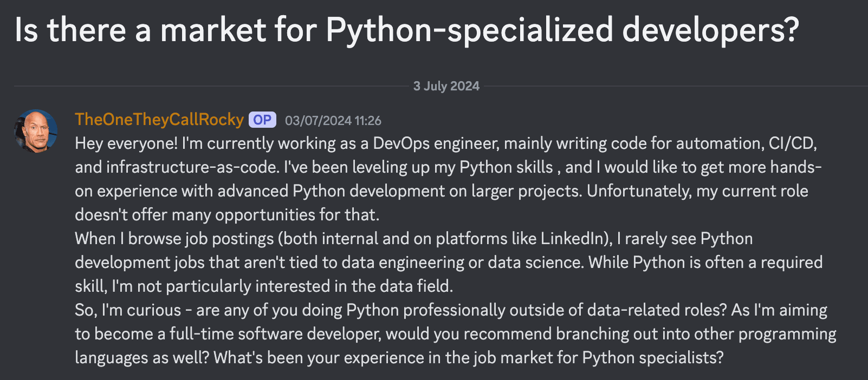Click the message timestamp 03/07/2024 11:26
The width and height of the screenshot is (868, 380).
(x=333, y=121)
